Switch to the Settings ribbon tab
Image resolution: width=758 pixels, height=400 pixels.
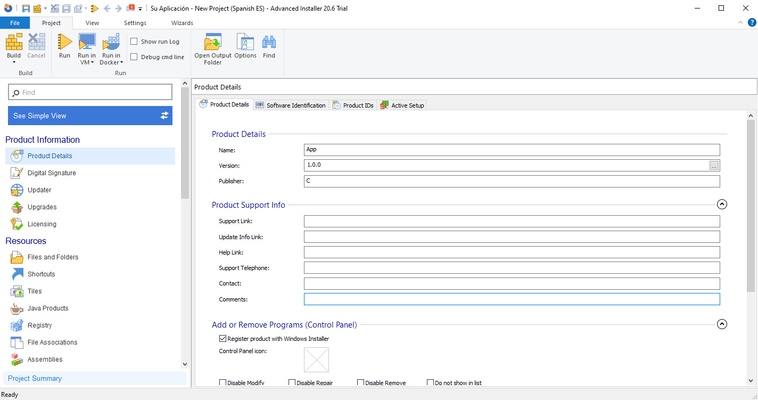(x=135, y=23)
